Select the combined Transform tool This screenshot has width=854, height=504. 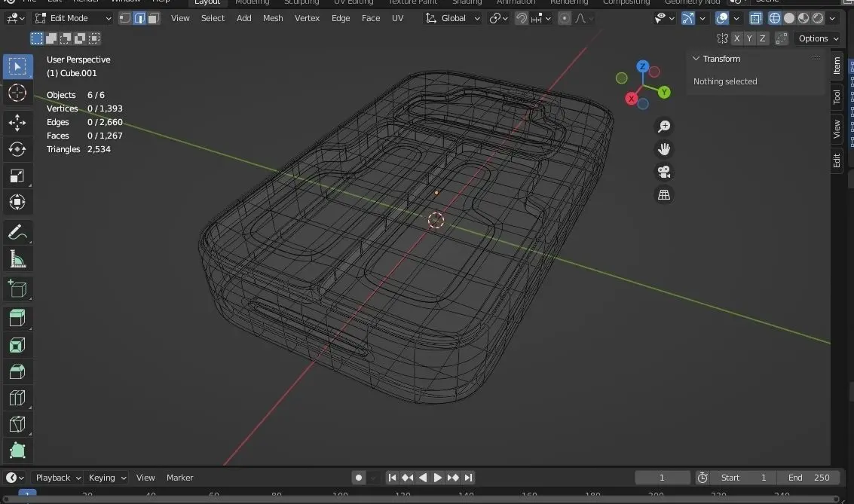[17, 202]
